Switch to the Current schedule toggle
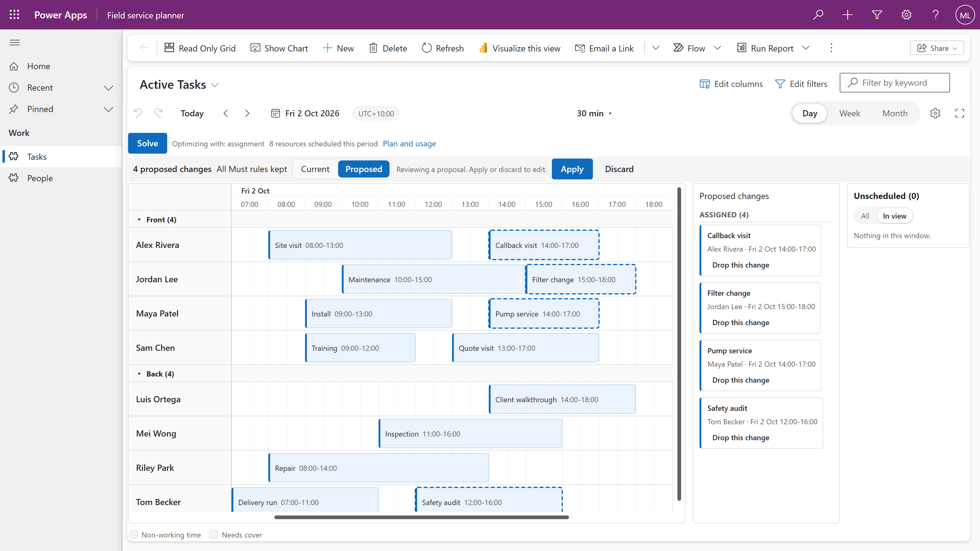The width and height of the screenshot is (980, 551). click(x=315, y=169)
